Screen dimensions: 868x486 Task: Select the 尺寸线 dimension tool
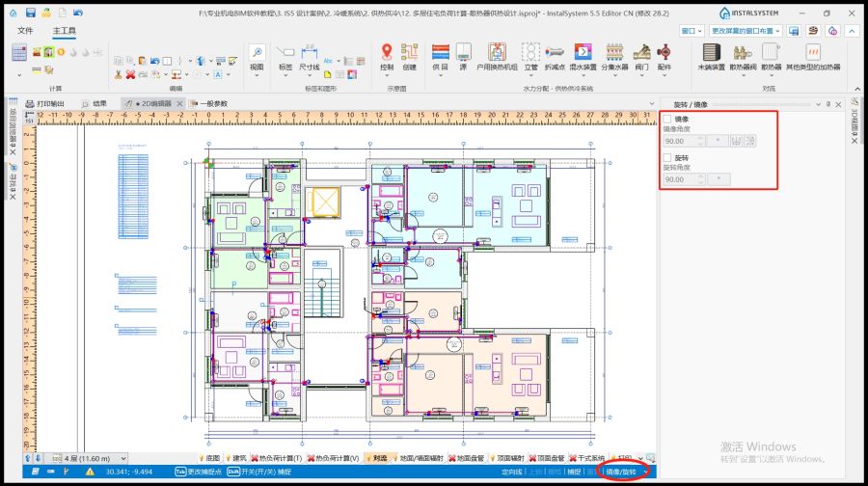click(x=309, y=57)
